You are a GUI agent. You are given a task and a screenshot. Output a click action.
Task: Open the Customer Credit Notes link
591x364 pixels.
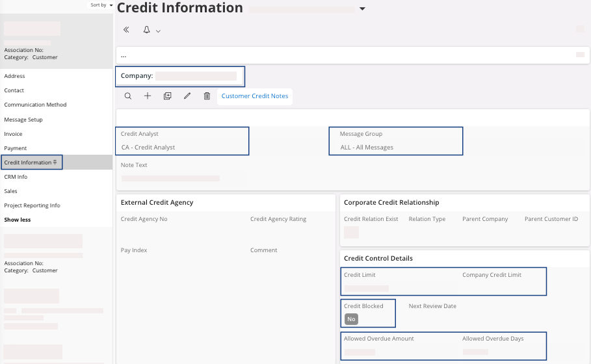[254, 96]
